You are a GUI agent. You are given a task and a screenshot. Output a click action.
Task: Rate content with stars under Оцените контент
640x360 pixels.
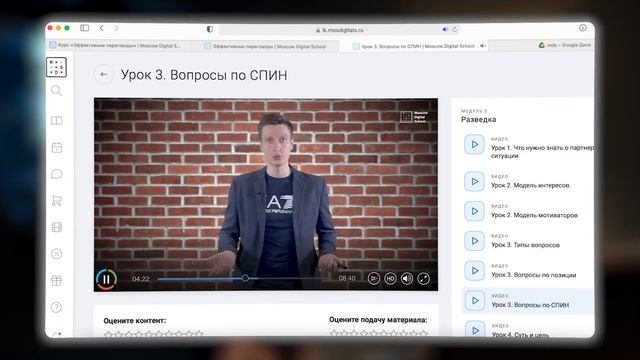click(153, 334)
